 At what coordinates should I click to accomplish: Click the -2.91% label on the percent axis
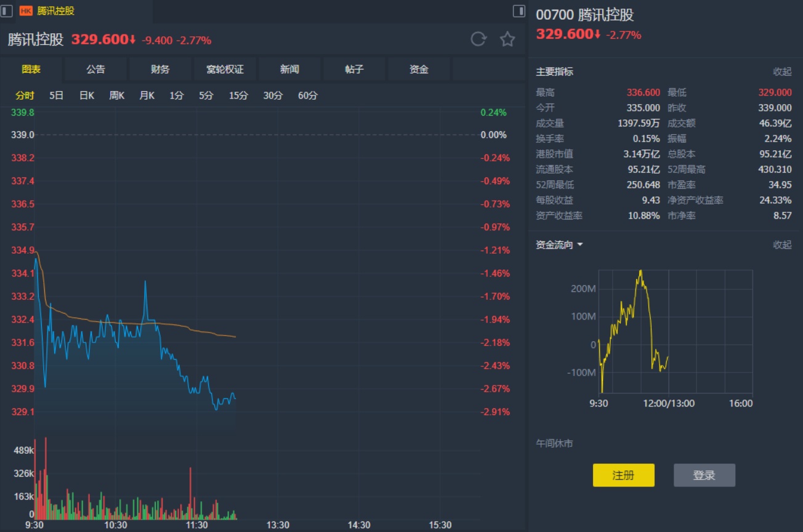495,412
